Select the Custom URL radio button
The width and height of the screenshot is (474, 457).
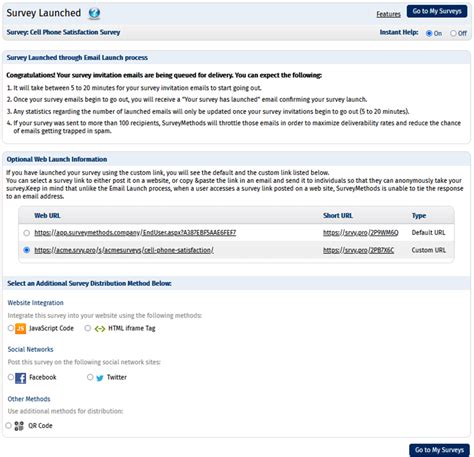pos(27,250)
